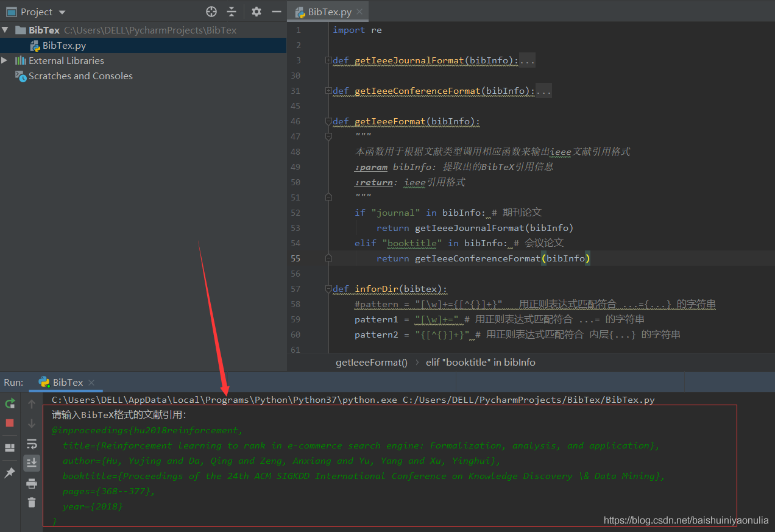This screenshot has width=775, height=532.
Task: Click the print console output icon
Action: point(32,483)
